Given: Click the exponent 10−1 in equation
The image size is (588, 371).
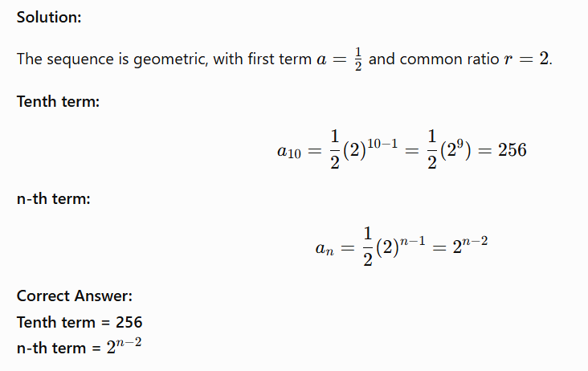Looking at the screenshot, I should 382,144.
